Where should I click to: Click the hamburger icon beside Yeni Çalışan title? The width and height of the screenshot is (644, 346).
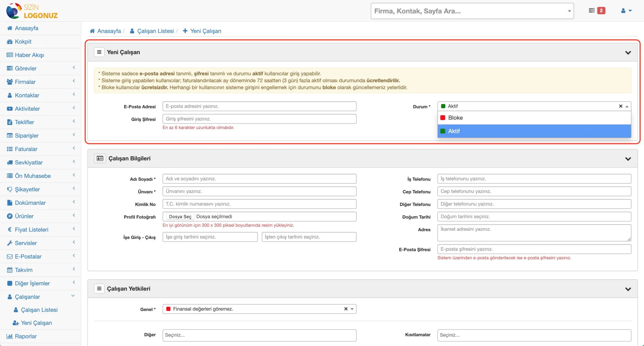[99, 52]
